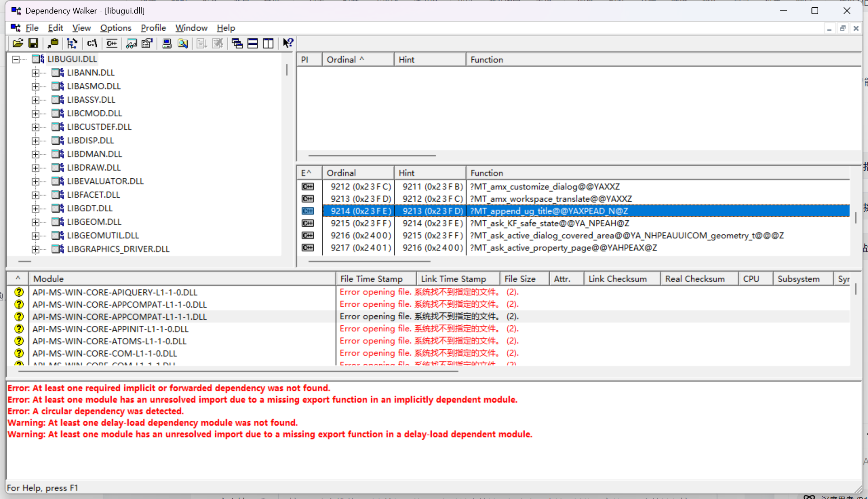Expand the LIBASSY.DLL tree node

35,100
